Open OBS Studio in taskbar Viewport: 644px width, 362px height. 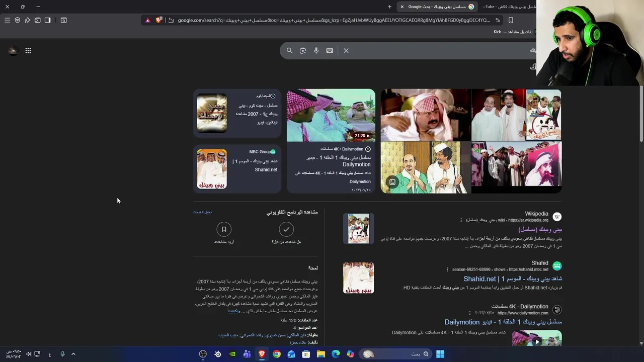[x=203, y=354]
